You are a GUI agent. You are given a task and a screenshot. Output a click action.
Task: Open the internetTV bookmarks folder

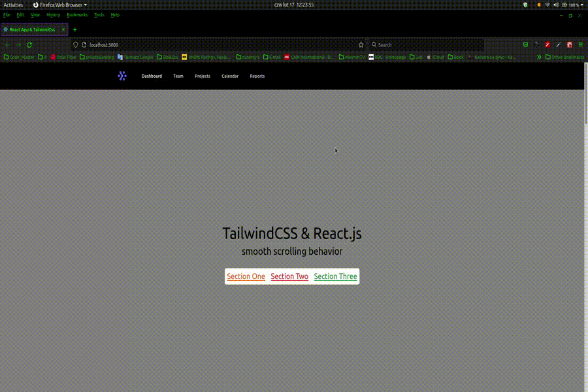[351, 57]
